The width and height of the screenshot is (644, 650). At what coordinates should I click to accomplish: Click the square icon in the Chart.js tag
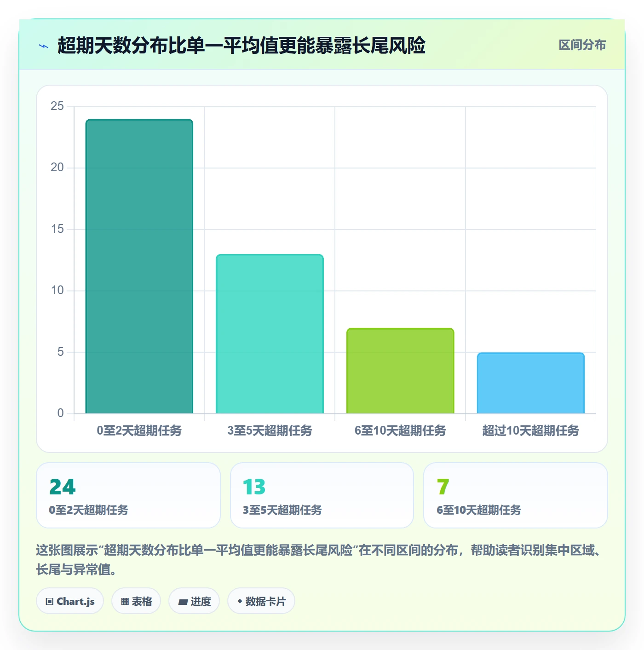click(50, 601)
